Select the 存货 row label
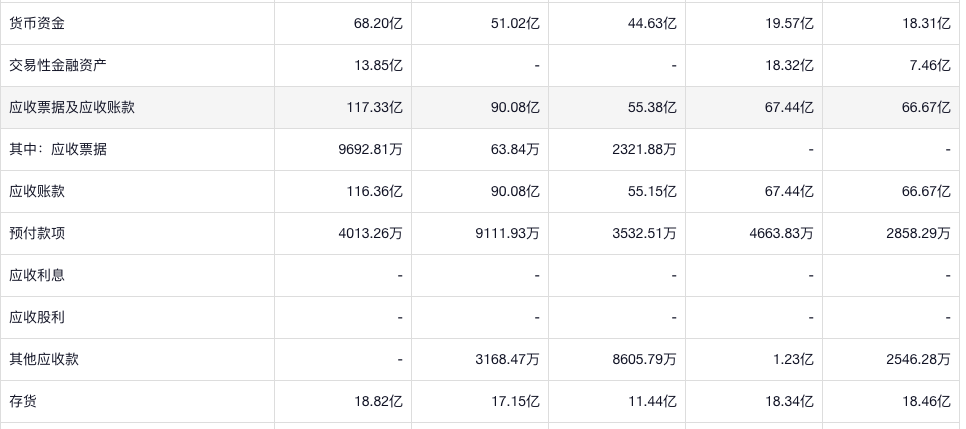Screen dimensions: 966x429 click(23, 401)
